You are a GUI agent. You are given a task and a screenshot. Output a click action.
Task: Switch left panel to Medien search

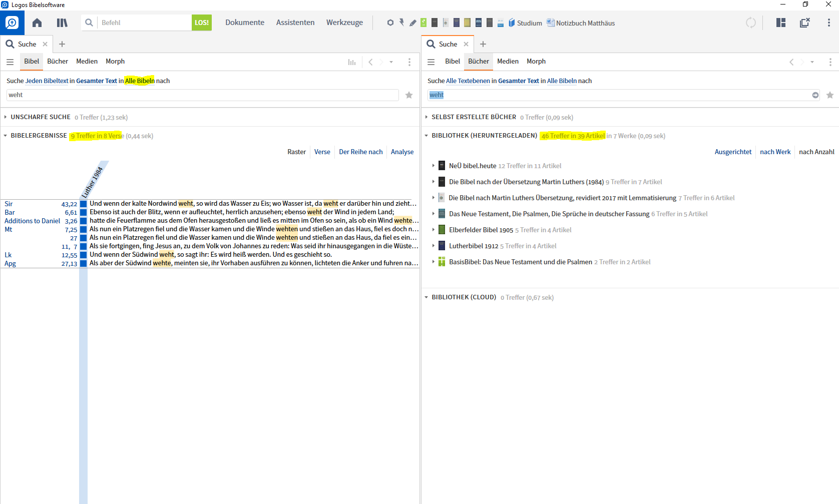87,62
